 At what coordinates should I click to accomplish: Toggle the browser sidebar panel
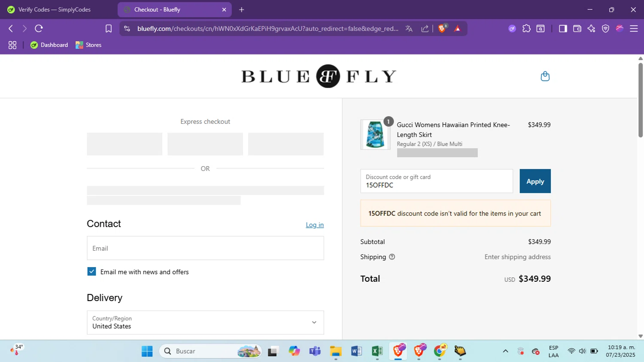(563, 29)
